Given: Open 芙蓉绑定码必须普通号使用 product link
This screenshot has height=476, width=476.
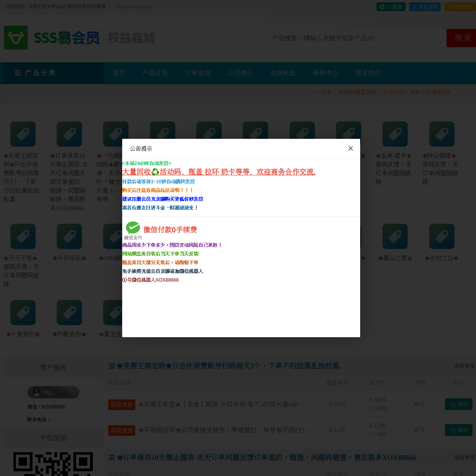Looking at the screenshot, I should coord(225,430).
